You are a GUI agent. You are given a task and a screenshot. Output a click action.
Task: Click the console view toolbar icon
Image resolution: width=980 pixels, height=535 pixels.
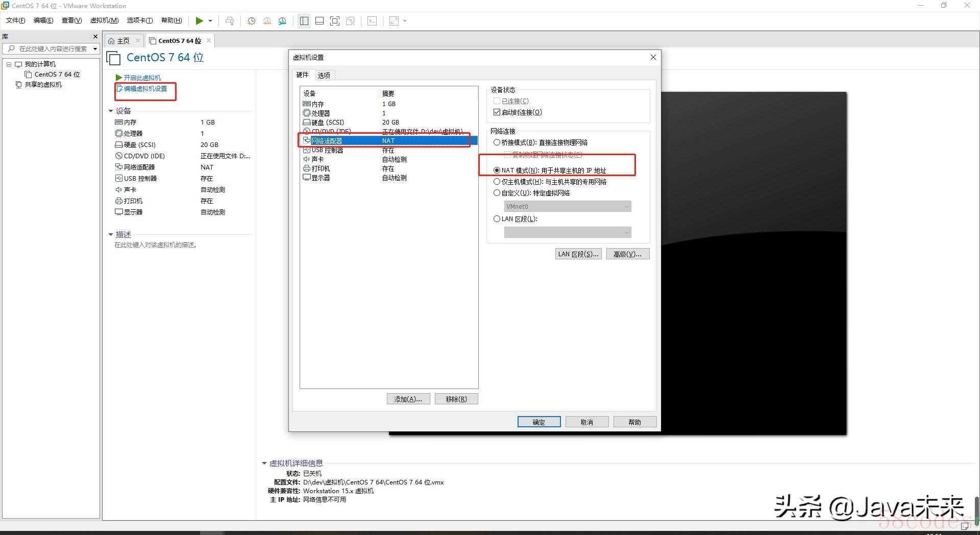373,21
